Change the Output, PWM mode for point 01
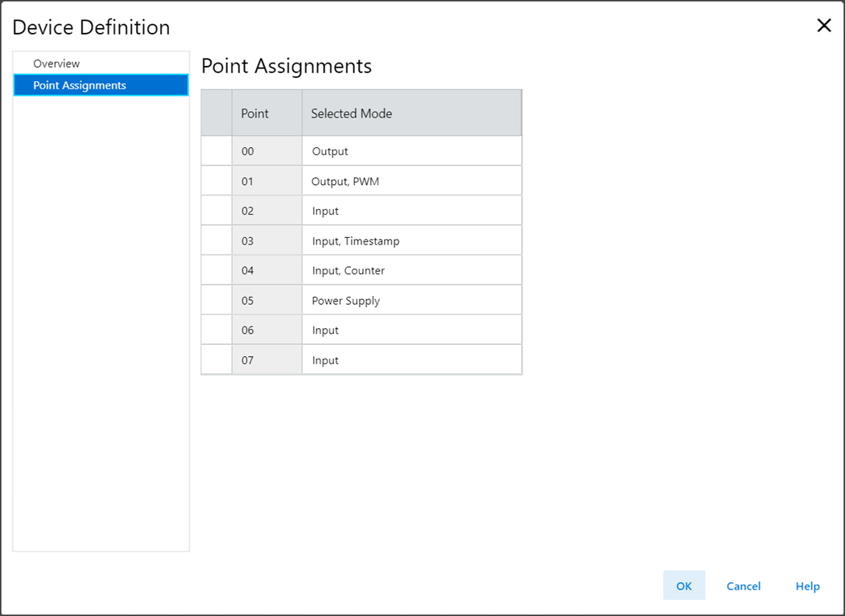This screenshot has width=845, height=616. pyautogui.click(x=410, y=182)
